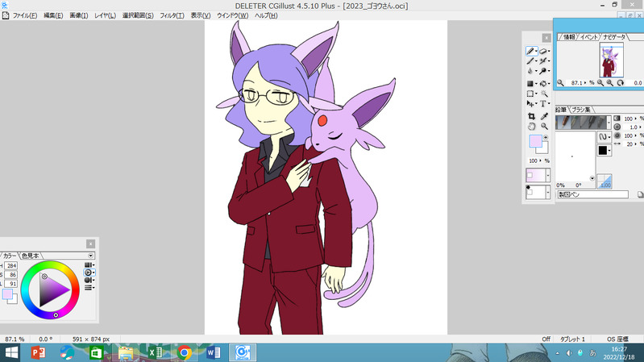Switch to the 情報 tab
The image size is (644, 362).
click(x=569, y=37)
